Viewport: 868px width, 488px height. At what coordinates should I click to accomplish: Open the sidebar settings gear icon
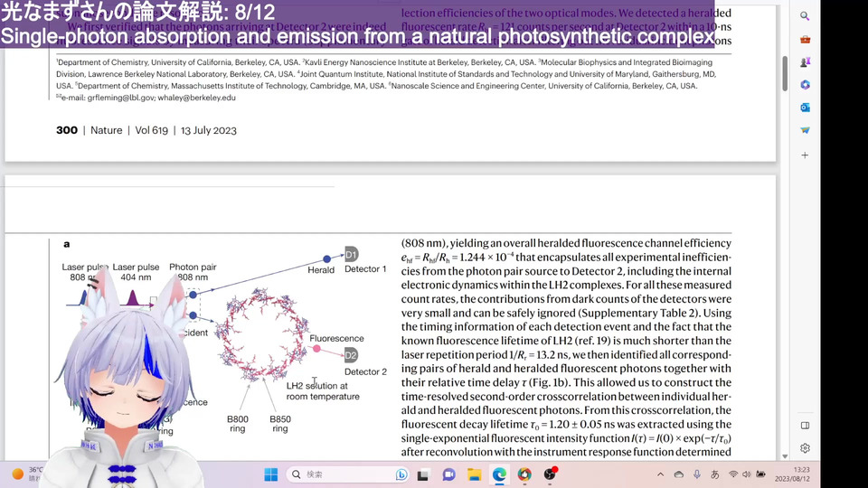(805, 448)
